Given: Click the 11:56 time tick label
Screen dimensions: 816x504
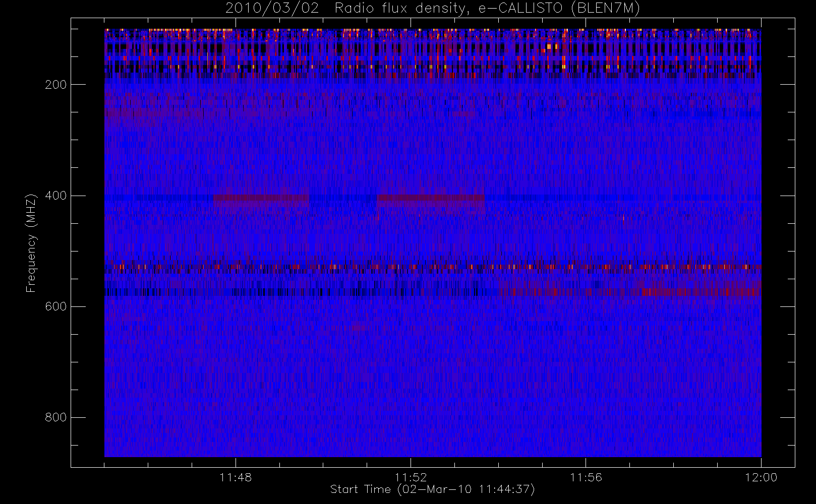Looking at the screenshot, I should (x=586, y=477).
